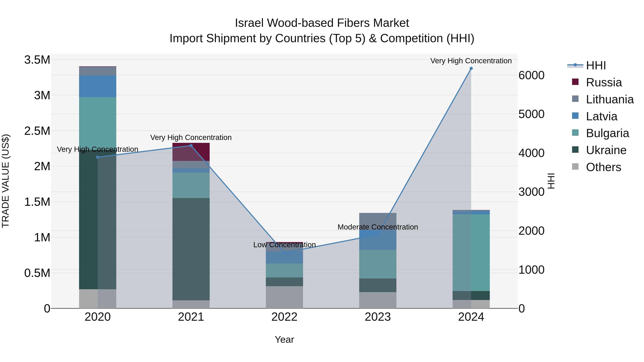This screenshot has width=644, height=362.
Task: Click the Bulgaria segment of the 2023 bar
Action: click(378, 264)
